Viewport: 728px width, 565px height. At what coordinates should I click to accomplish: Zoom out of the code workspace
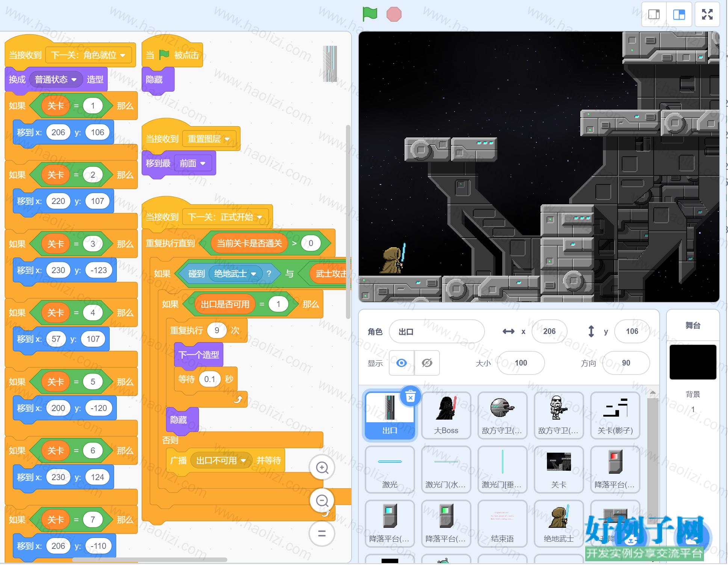pos(322,500)
